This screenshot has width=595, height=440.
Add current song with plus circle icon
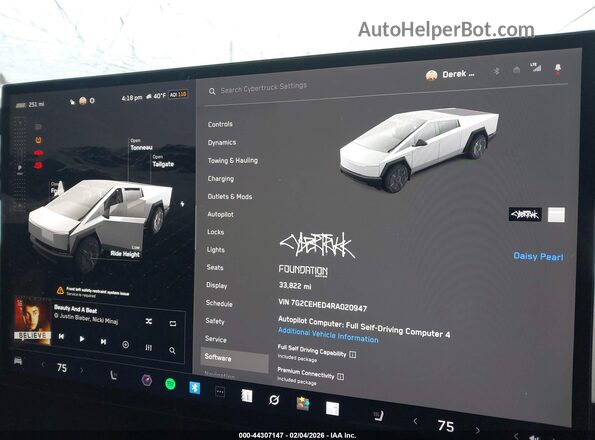point(126,344)
